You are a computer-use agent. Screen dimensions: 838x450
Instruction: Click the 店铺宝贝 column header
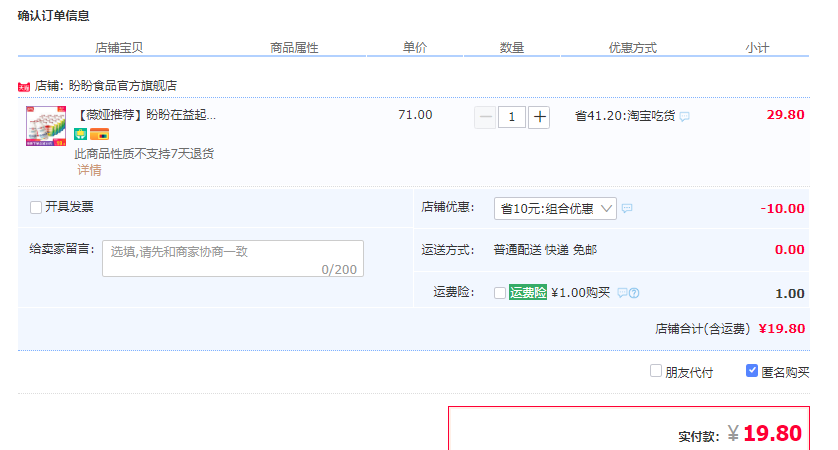point(119,48)
